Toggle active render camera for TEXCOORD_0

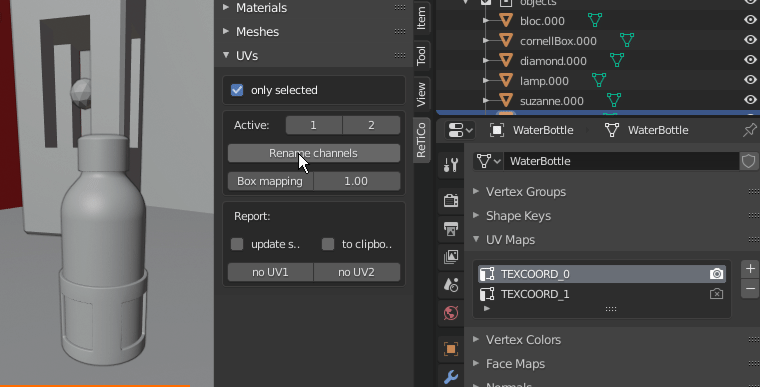pos(716,274)
